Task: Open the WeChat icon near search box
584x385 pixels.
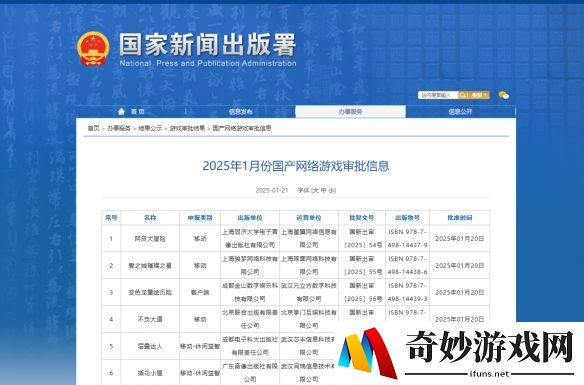Action: (504, 95)
